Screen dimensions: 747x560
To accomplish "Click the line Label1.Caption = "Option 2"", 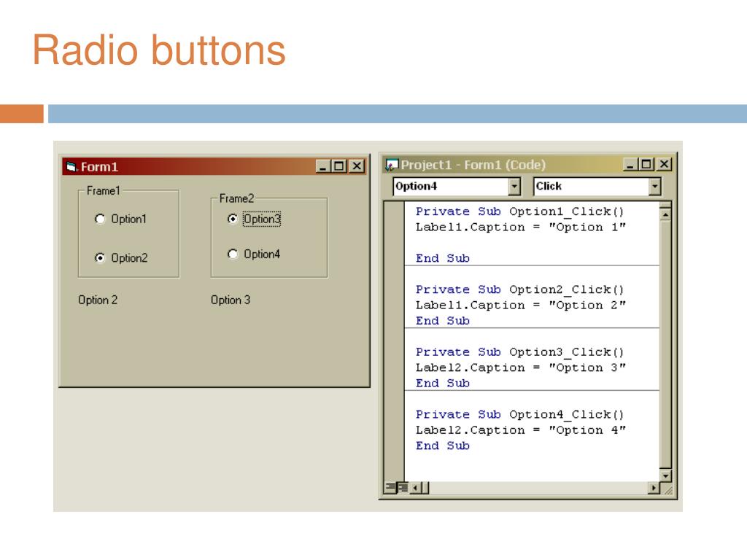I will coord(520,306).
